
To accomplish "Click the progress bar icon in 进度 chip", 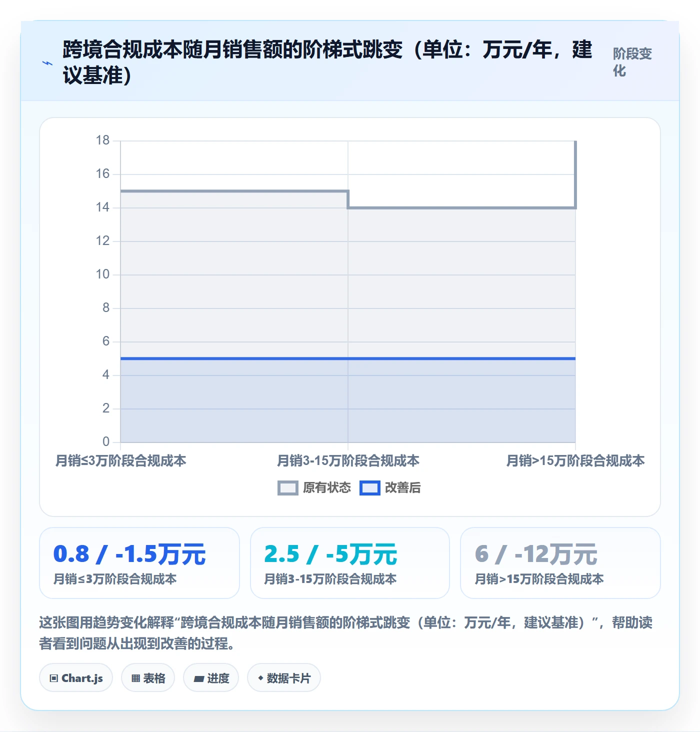I will pyautogui.click(x=199, y=679).
